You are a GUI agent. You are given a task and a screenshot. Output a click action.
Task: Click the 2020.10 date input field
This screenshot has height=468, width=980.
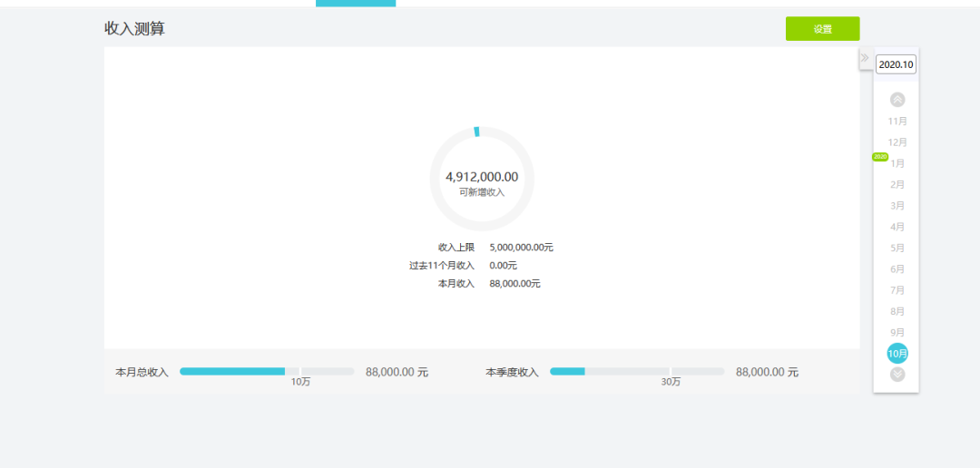(x=897, y=64)
